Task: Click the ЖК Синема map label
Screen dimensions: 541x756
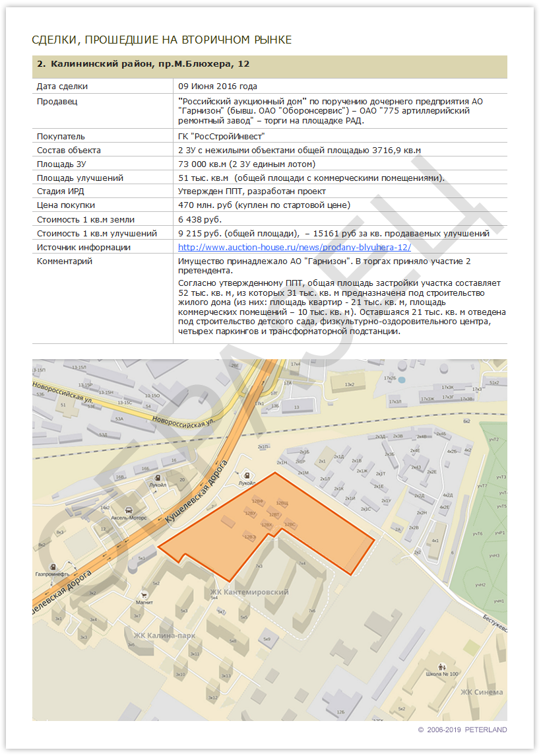Action: pyautogui.click(x=482, y=692)
